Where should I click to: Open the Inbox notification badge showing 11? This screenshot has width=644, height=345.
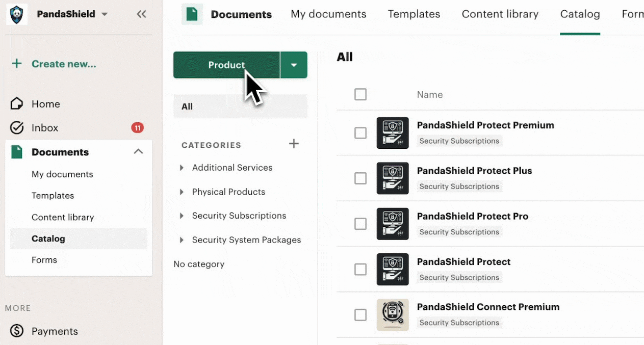pyautogui.click(x=137, y=127)
